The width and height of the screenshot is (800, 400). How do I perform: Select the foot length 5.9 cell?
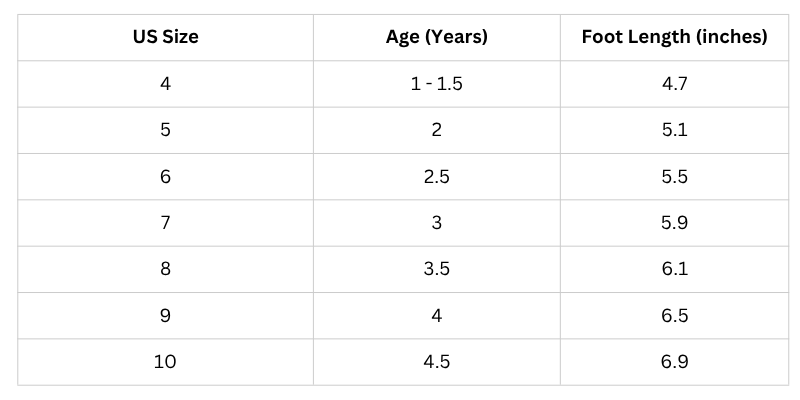[674, 223]
